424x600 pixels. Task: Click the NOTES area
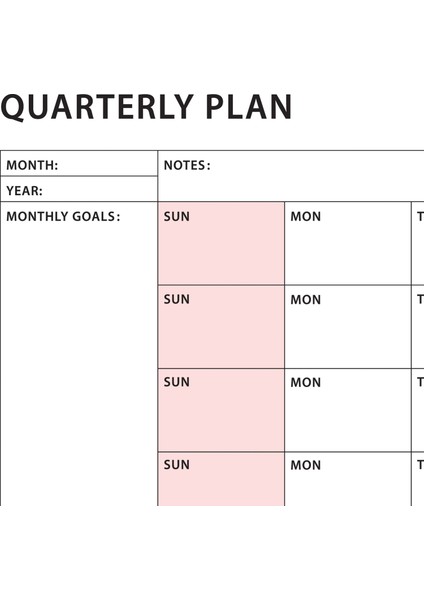[291, 176]
